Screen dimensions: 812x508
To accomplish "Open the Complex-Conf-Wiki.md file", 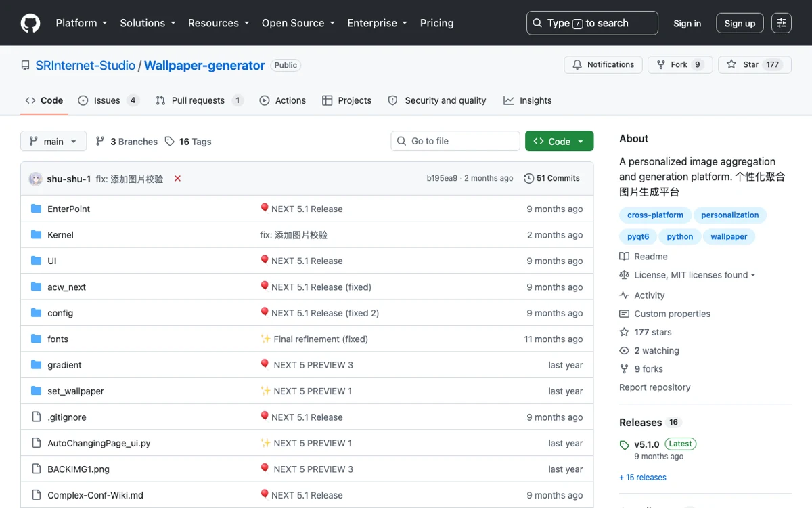I will click(95, 495).
